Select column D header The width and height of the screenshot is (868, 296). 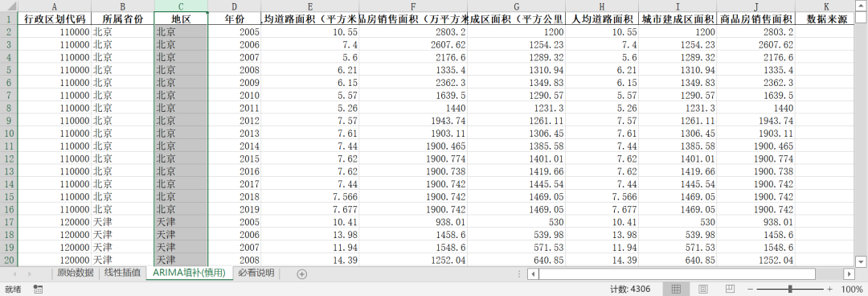(235, 6)
